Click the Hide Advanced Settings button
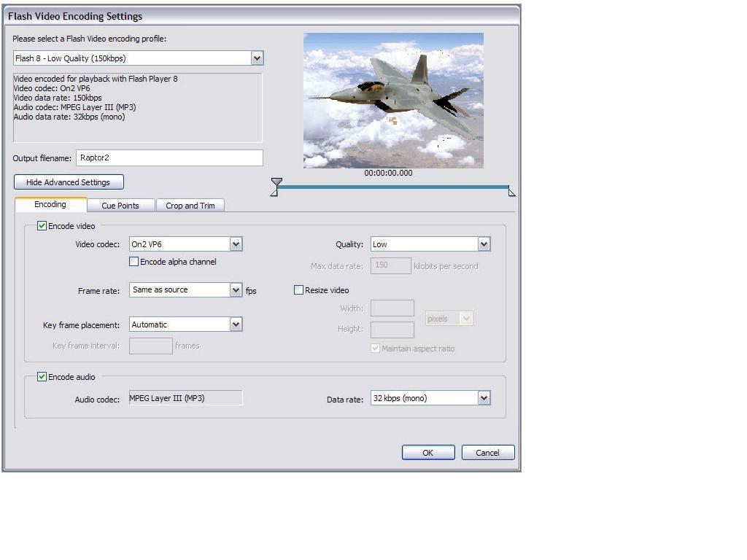 (x=69, y=182)
